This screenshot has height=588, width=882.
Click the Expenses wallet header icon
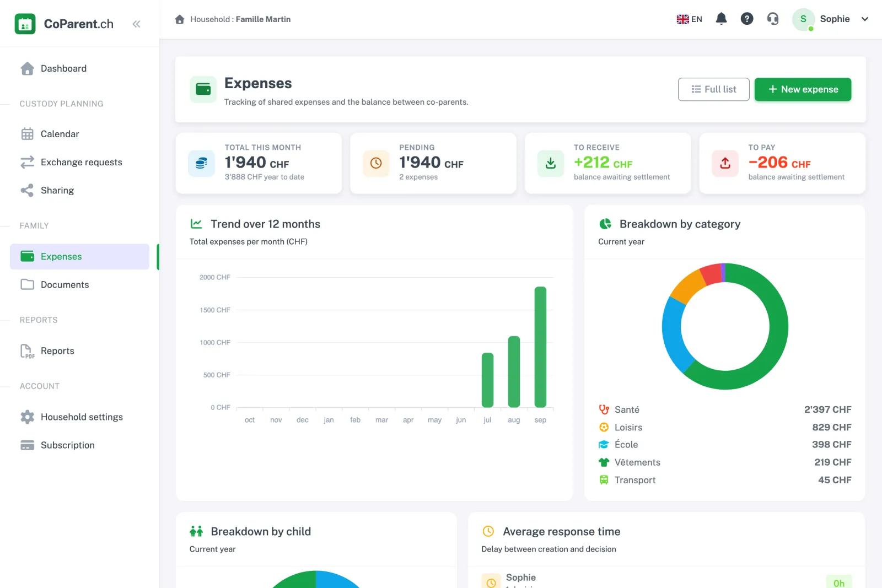(x=203, y=89)
